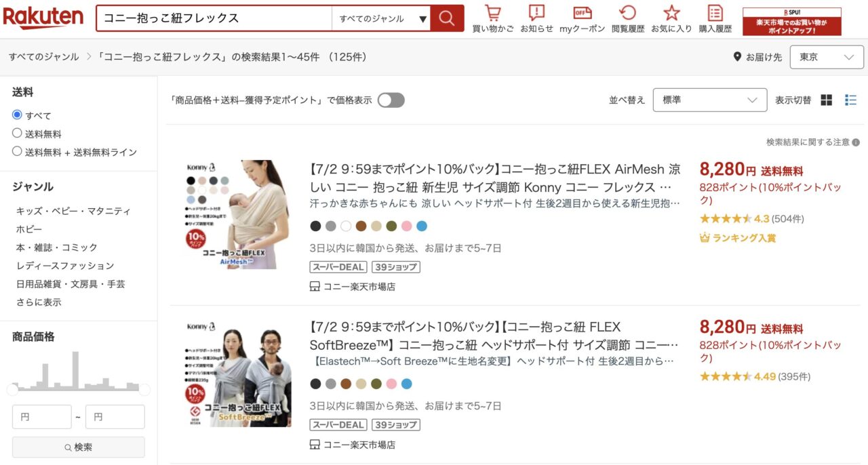
Task: Click 39ショップ tag on SoftBreeze listing
Action: click(396, 425)
